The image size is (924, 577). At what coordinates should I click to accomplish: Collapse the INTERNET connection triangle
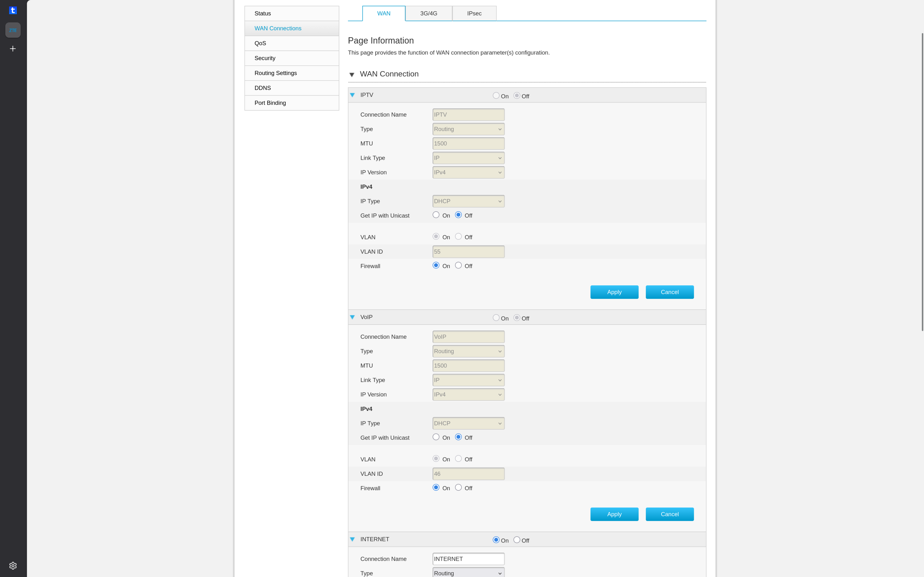352,539
